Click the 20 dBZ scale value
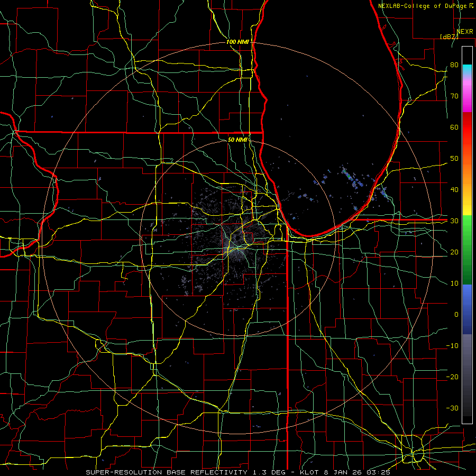Viewport: 476px width, 476px height. [454, 252]
